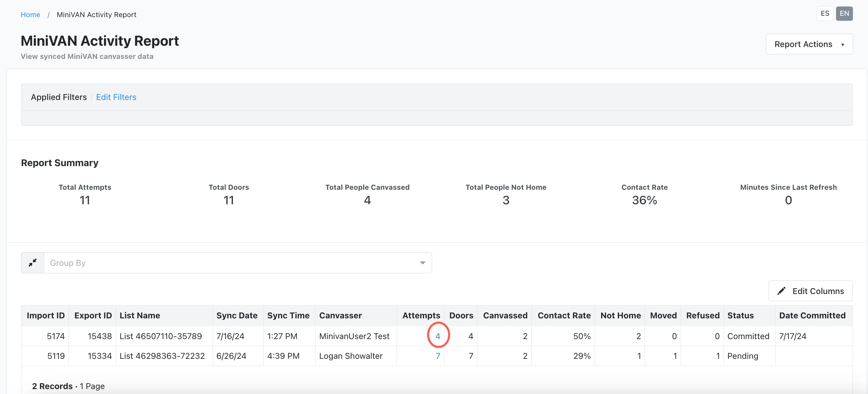Click the pencil icon on Edit Columns
The width and height of the screenshot is (868, 394).
(x=781, y=291)
